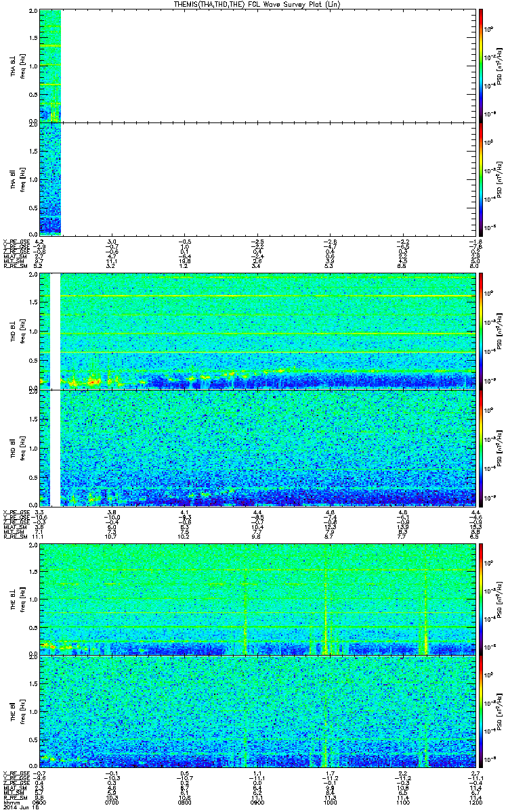Viewport: 508px width, 812px height.
Task: Click the PSD color bar beside THA B∥
Action: tap(481, 179)
